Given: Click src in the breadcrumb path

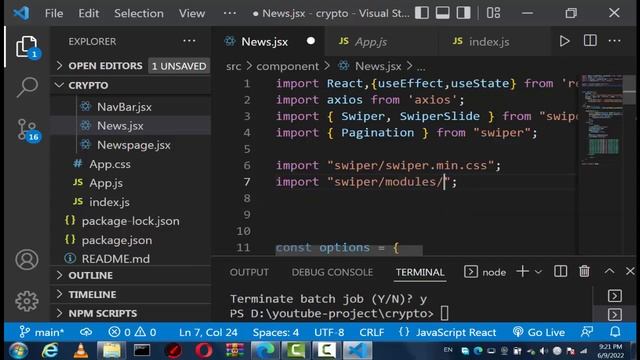Looking at the screenshot, I should click(233, 66).
